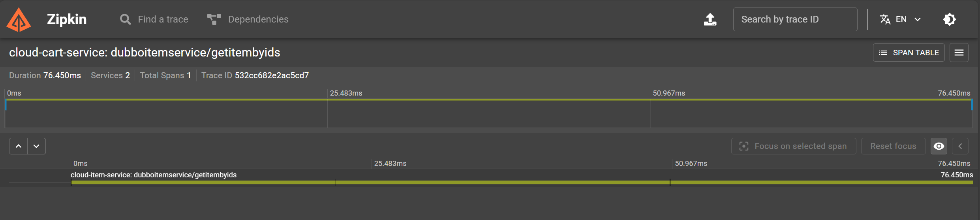Image resolution: width=980 pixels, height=220 pixels.
Task: Click the translate language icon
Action: tap(885, 19)
